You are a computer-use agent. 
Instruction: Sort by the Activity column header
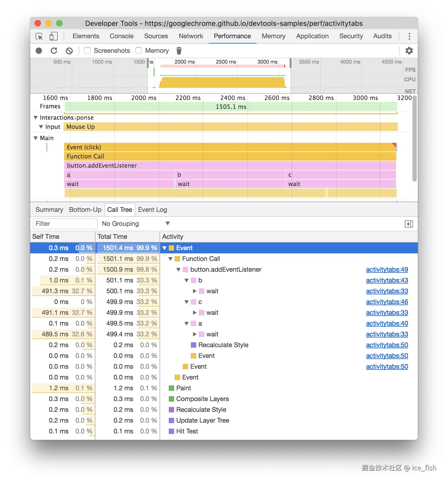[x=289, y=237]
